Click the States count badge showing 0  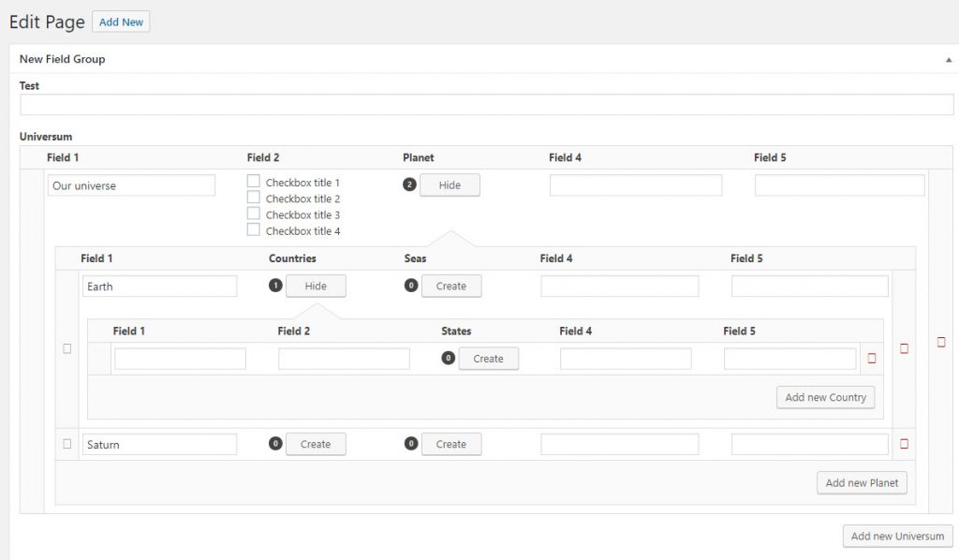point(449,359)
